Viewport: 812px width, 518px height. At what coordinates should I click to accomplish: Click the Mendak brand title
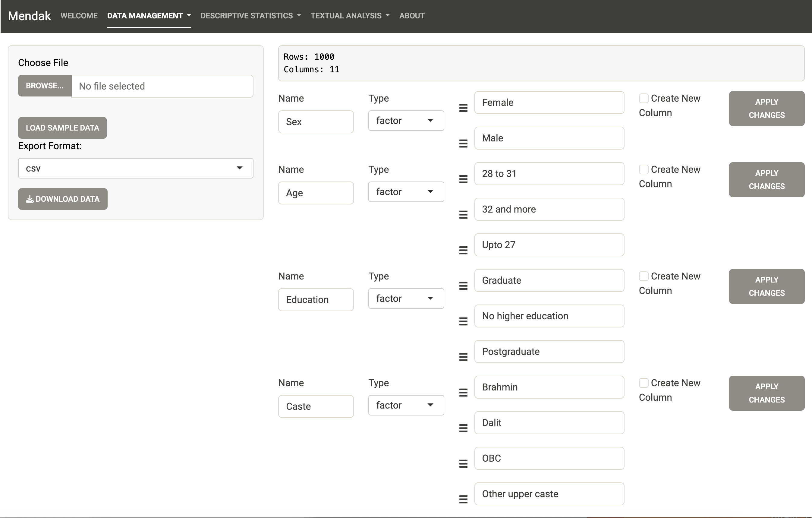coord(29,16)
